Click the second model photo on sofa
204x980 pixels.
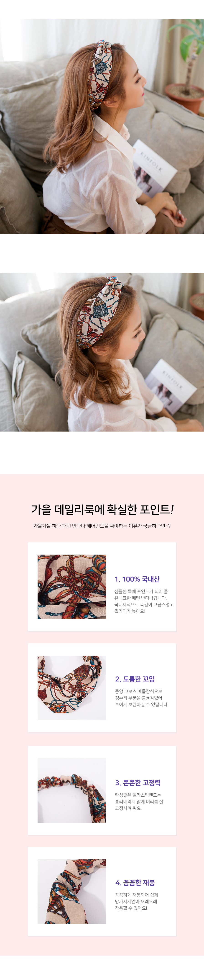pos(102,352)
